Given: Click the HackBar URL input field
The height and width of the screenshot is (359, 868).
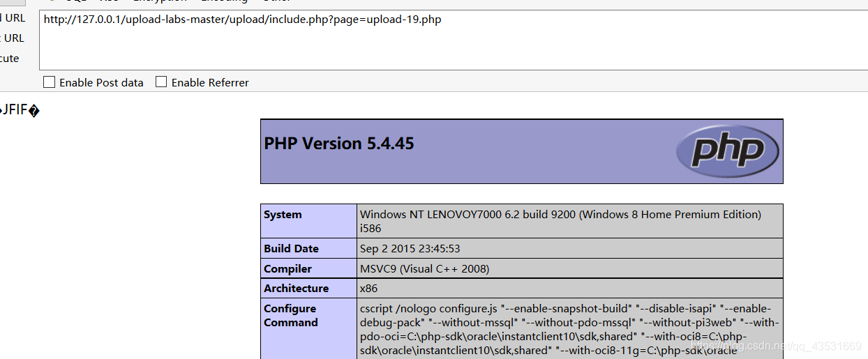Looking at the screenshot, I should tap(454, 40).
